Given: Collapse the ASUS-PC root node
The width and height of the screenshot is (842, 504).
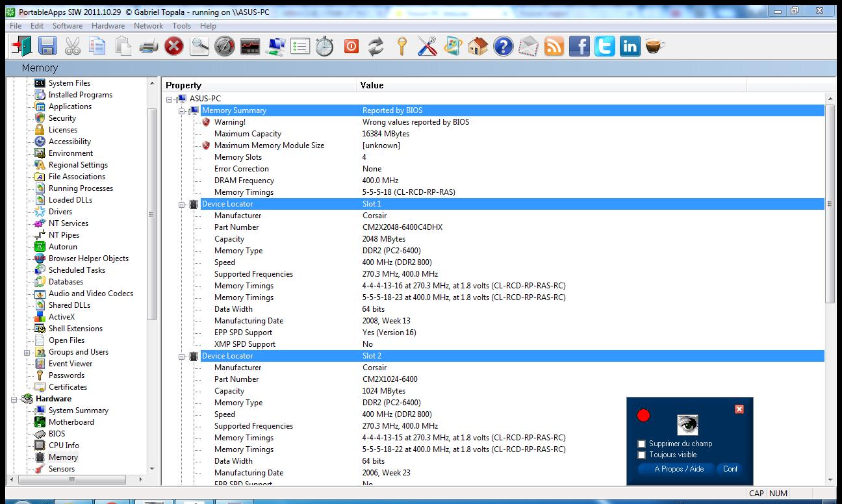Looking at the screenshot, I should pyautogui.click(x=170, y=99).
